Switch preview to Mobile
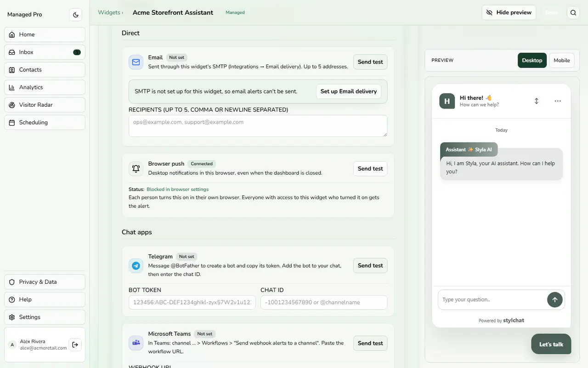The width and height of the screenshot is (588, 368). click(562, 60)
